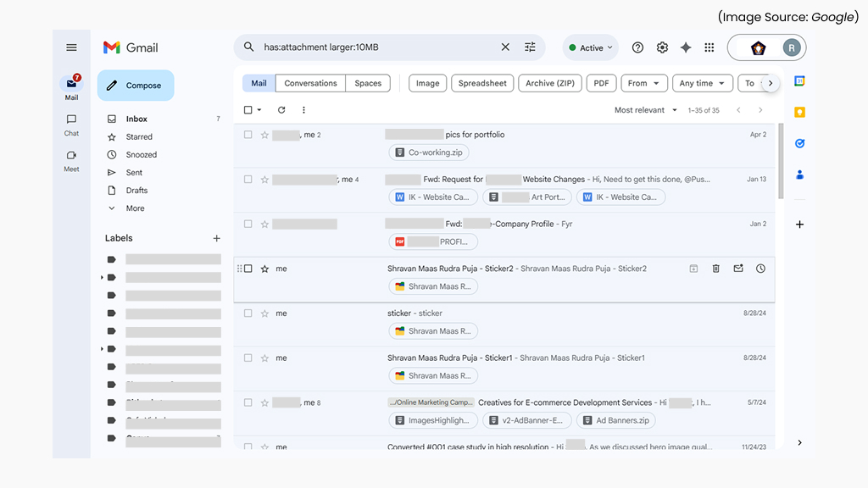Star the sticker email from 8/28/24
This screenshot has width=868, height=488.
click(x=264, y=313)
